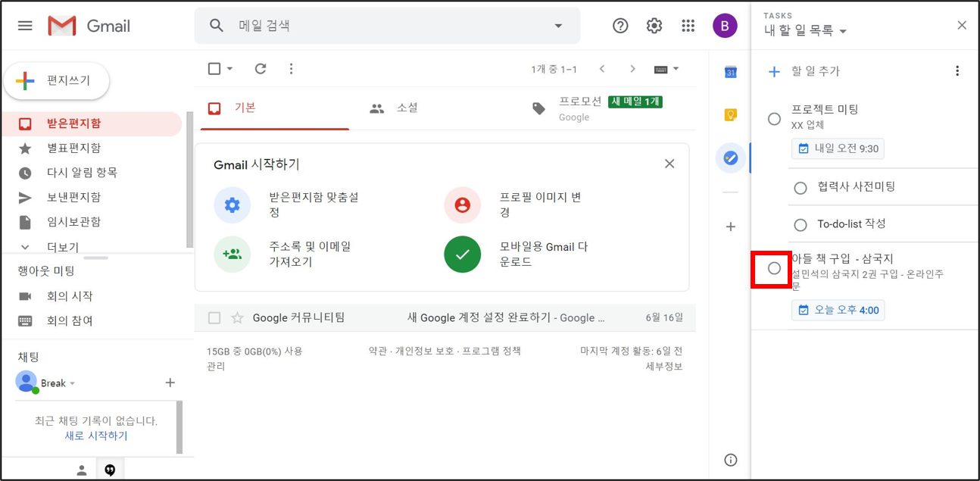Mark 협력사 사전미팅 task complete

click(801, 188)
